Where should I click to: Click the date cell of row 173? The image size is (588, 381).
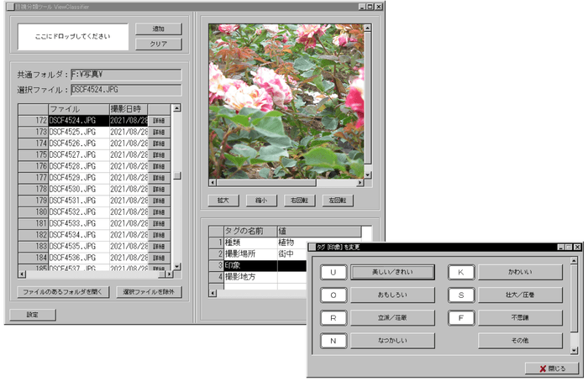click(129, 133)
